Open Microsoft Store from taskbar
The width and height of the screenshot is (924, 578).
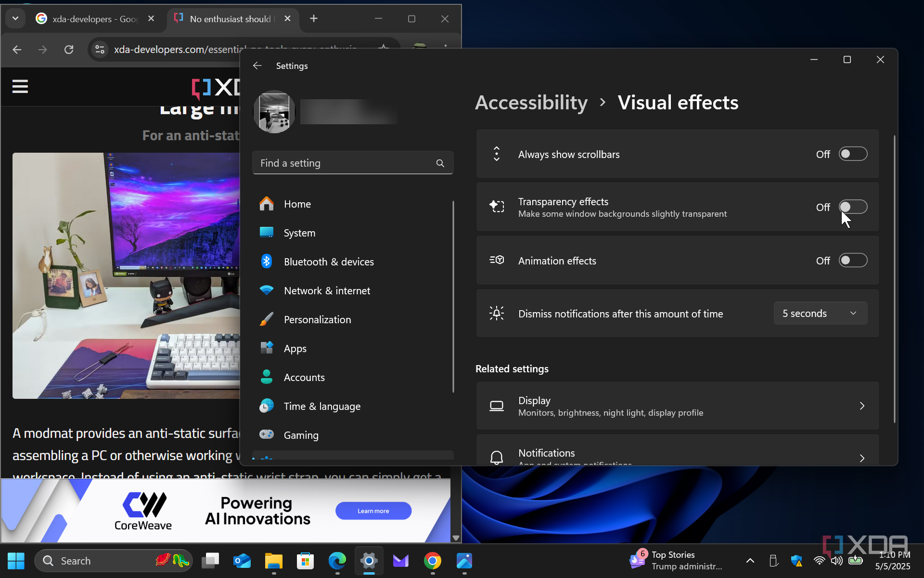coord(306,561)
